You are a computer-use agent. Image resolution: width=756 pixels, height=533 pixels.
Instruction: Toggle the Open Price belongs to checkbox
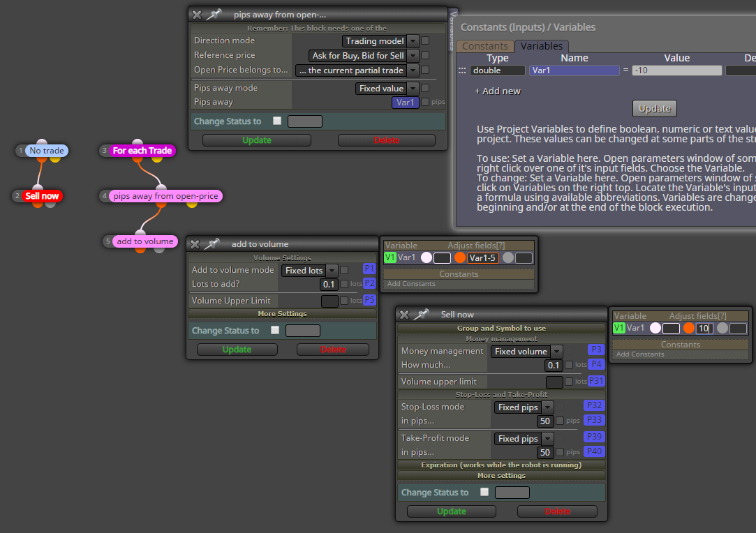425,70
